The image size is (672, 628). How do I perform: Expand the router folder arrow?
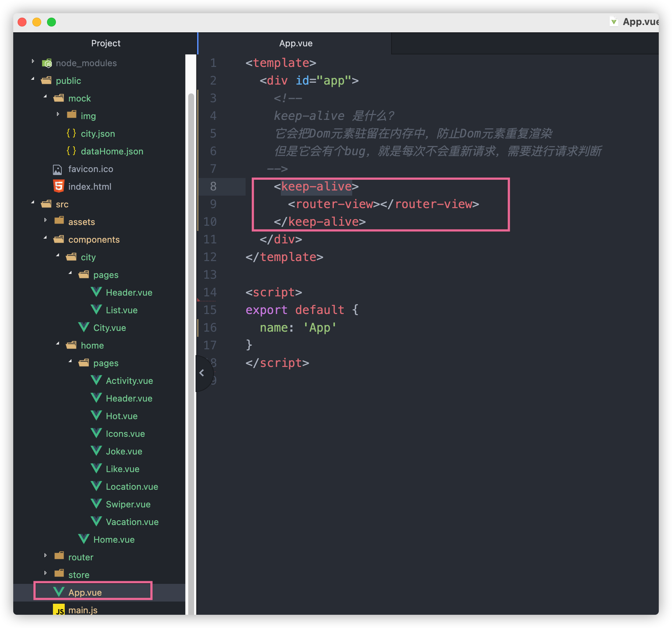tap(46, 556)
